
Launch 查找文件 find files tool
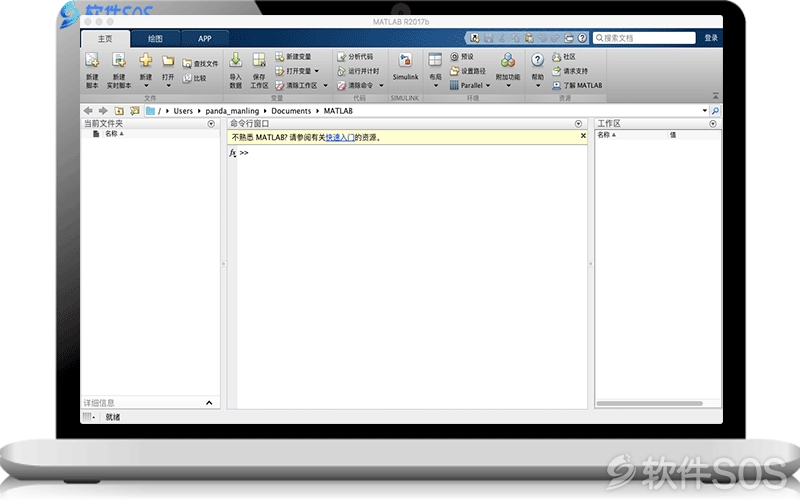(x=200, y=64)
